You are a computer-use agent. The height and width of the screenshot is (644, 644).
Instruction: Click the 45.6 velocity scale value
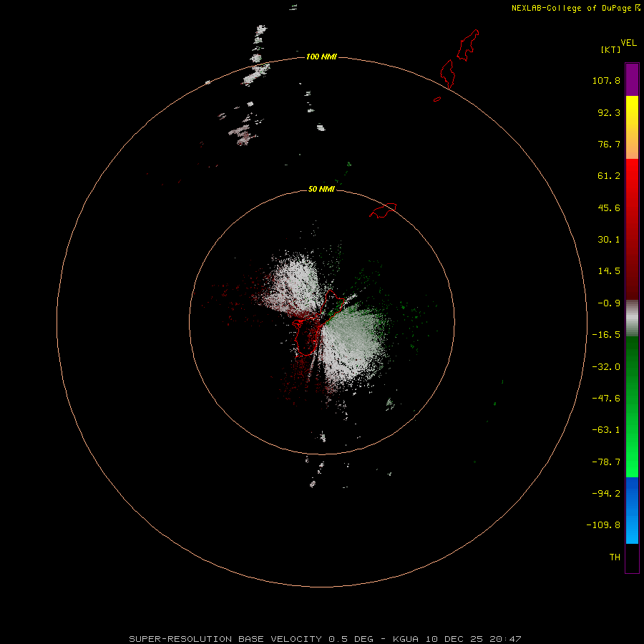609,208
